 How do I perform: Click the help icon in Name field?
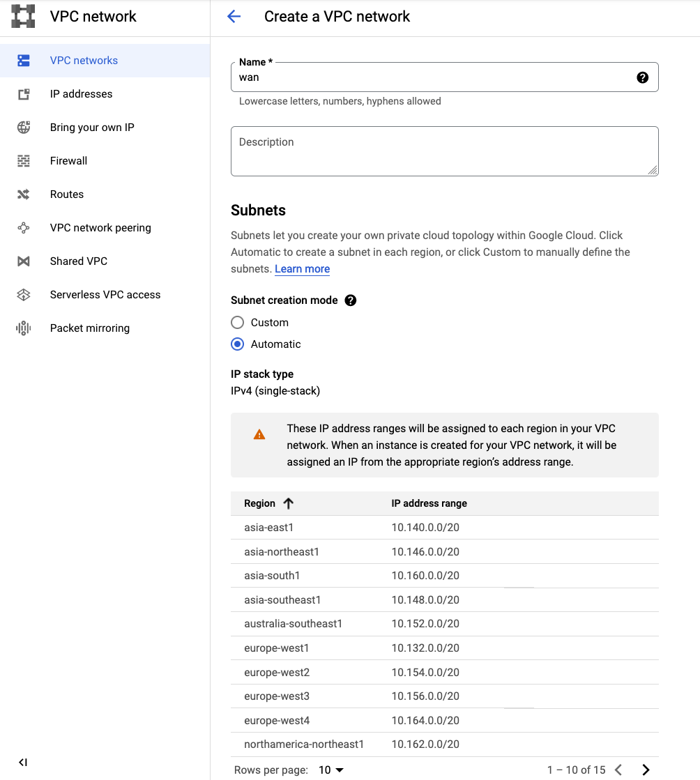click(x=642, y=77)
